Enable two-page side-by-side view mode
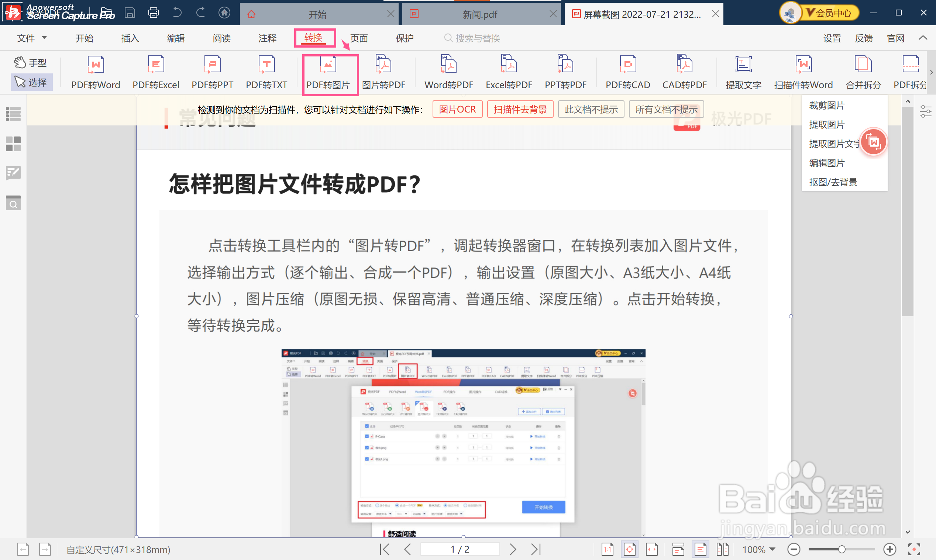Viewport: 936px width, 560px height. tap(722, 549)
